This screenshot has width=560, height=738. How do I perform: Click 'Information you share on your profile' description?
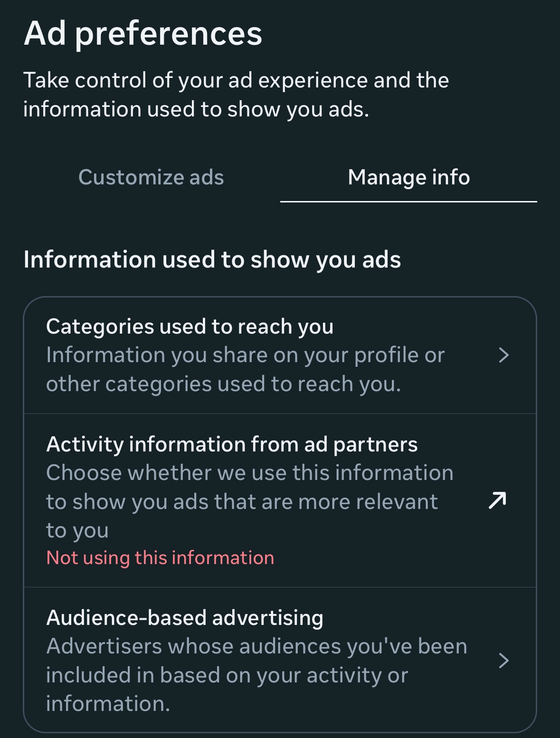coord(245,355)
